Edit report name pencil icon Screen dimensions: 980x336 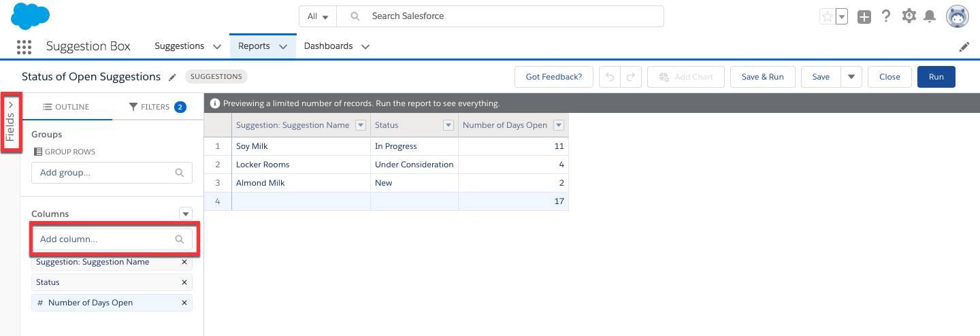pyautogui.click(x=173, y=78)
